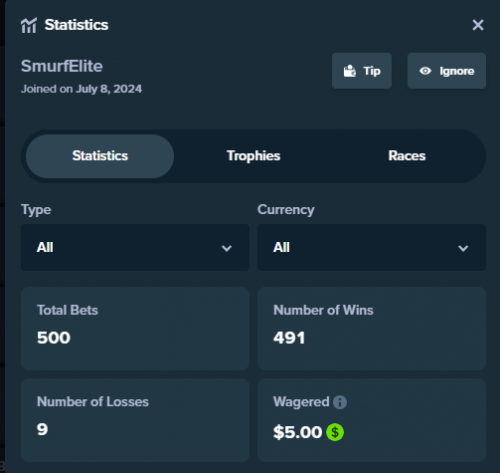The width and height of the screenshot is (500, 473).
Task: Click the Currency selector showing All
Action: click(x=371, y=247)
